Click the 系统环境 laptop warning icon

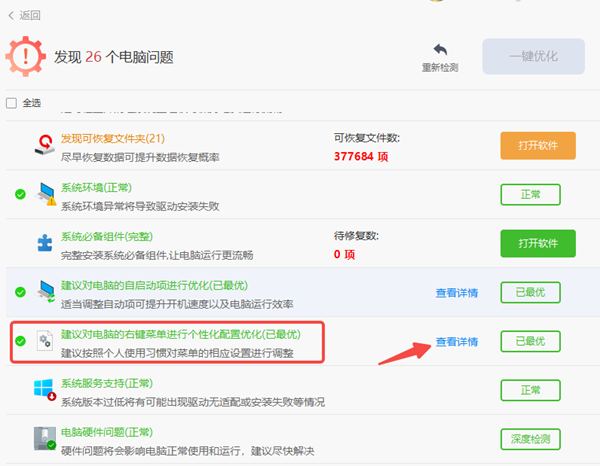point(46,194)
